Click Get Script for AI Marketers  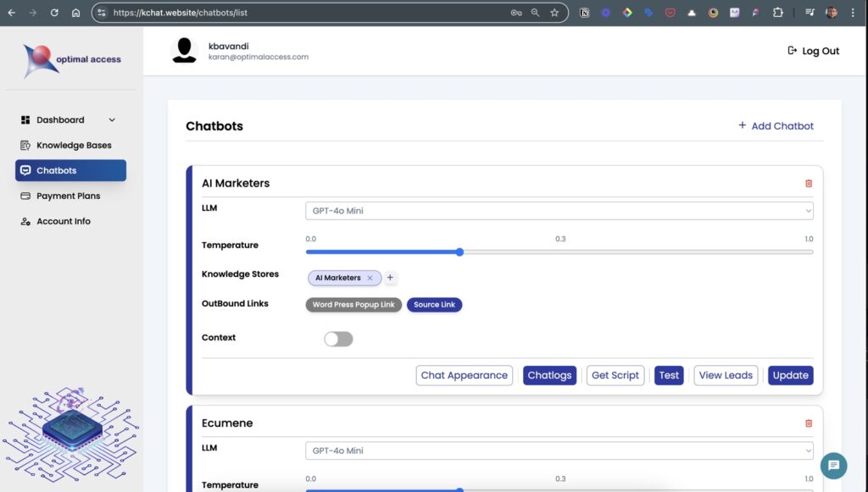tap(615, 375)
